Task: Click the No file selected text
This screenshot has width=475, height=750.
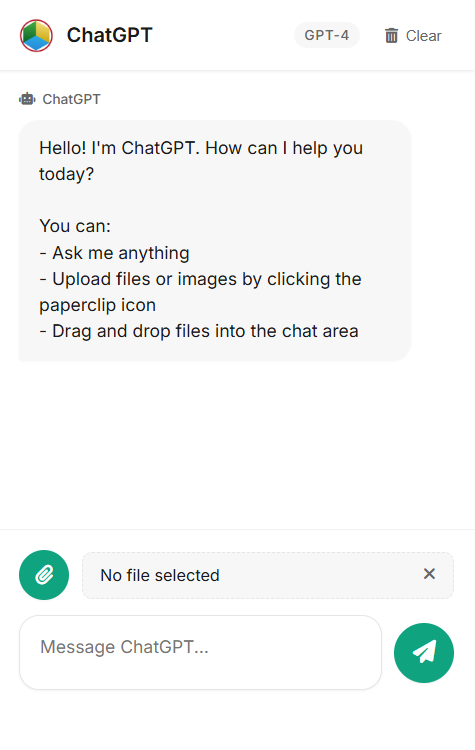Action: (x=160, y=575)
